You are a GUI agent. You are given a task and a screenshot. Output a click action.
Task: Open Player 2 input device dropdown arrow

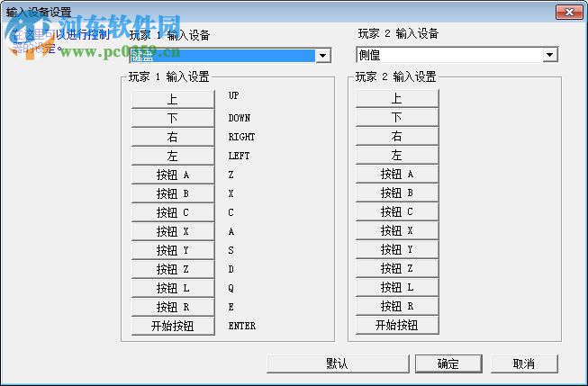point(550,55)
